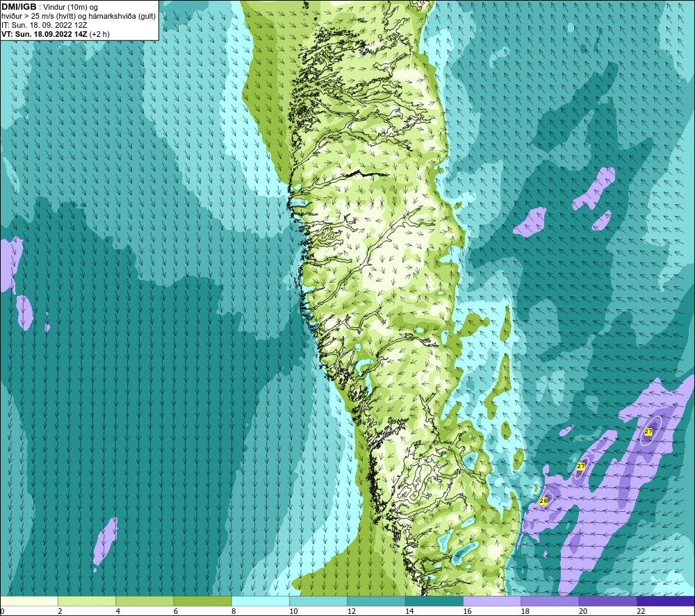Pick the 10–12 m/s light teal legend swatch
This screenshot has height=616, width=695.
click(318, 601)
